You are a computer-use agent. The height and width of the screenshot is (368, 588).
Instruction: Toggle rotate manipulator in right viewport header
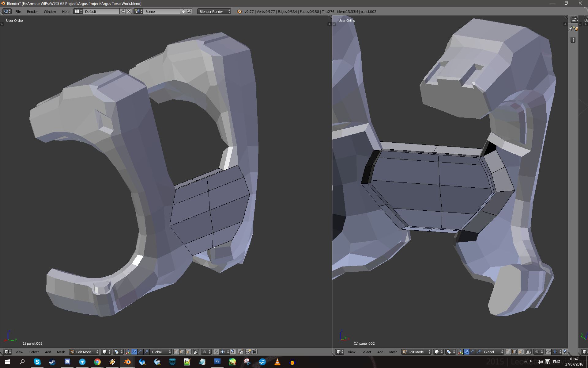click(x=473, y=352)
